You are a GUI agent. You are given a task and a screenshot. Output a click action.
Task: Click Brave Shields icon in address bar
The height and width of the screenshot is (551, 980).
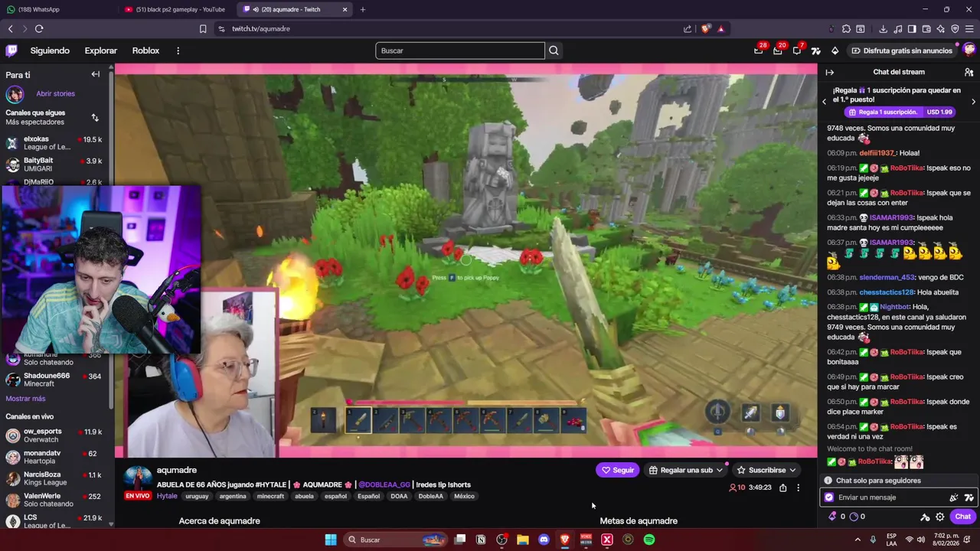tap(705, 29)
